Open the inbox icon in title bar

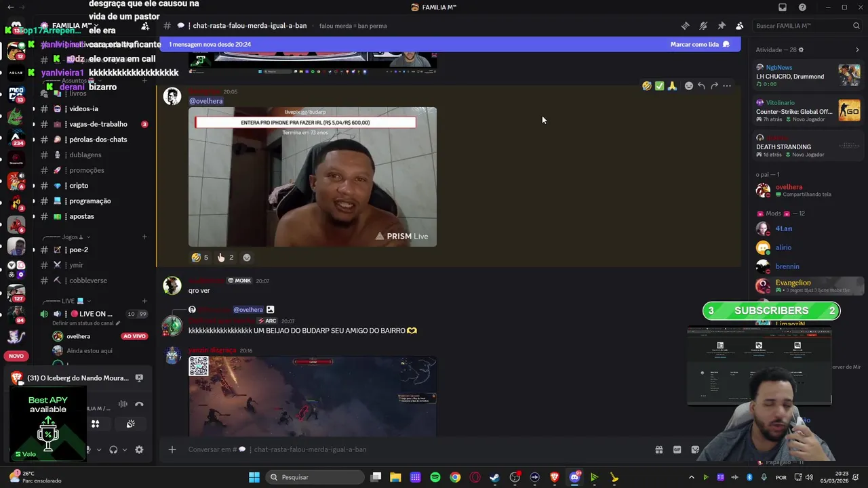point(783,7)
